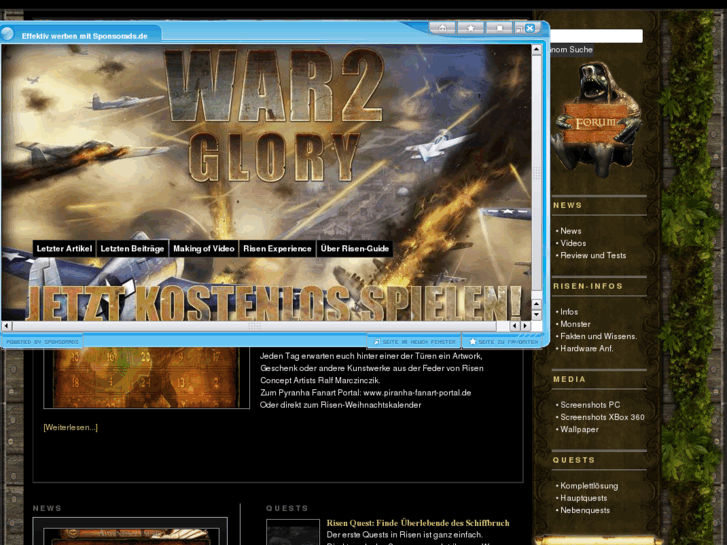Select the 'Letzter Artikel' tab

pyautogui.click(x=64, y=249)
